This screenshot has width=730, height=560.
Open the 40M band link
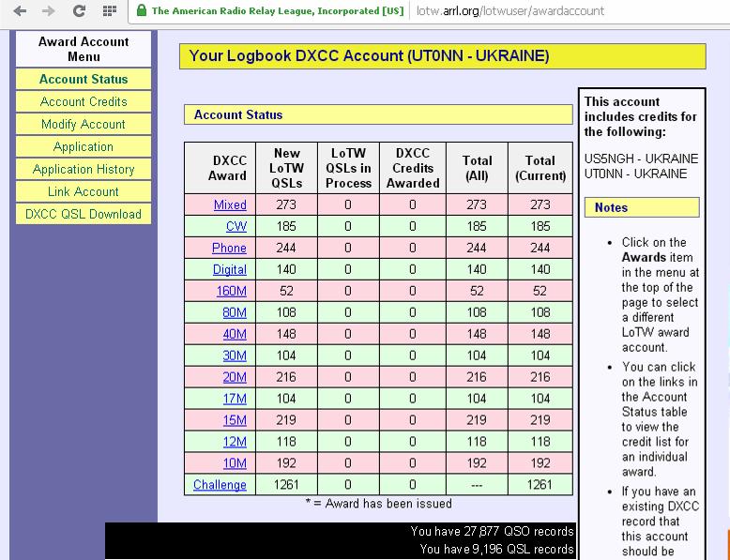click(x=235, y=334)
